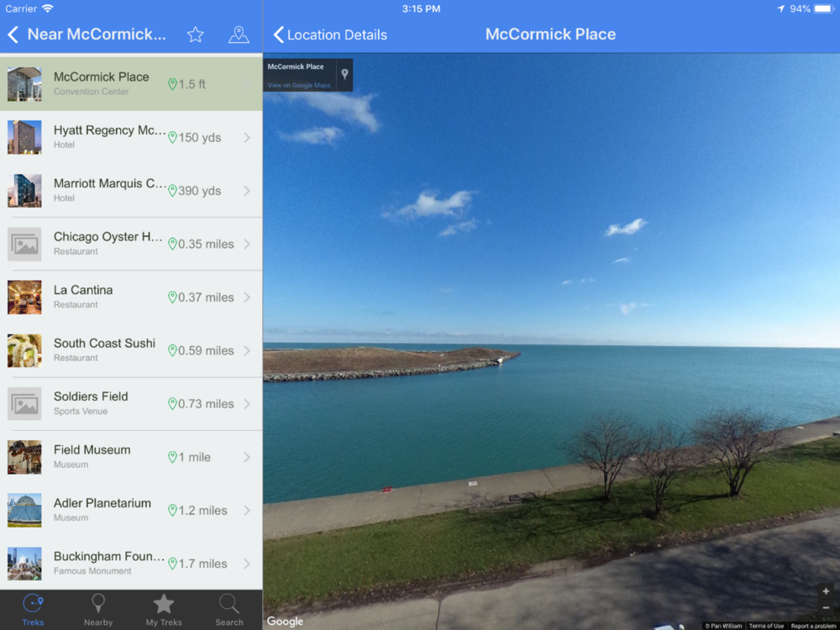Switch to the My Treks tab
Image resolution: width=840 pixels, height=630 pixels.
(164, 610)
